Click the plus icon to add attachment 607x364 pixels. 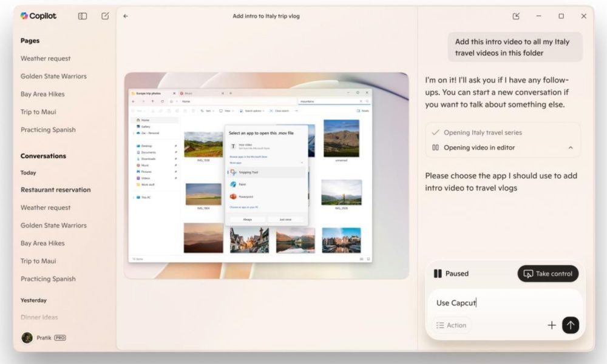pos(551,325)
